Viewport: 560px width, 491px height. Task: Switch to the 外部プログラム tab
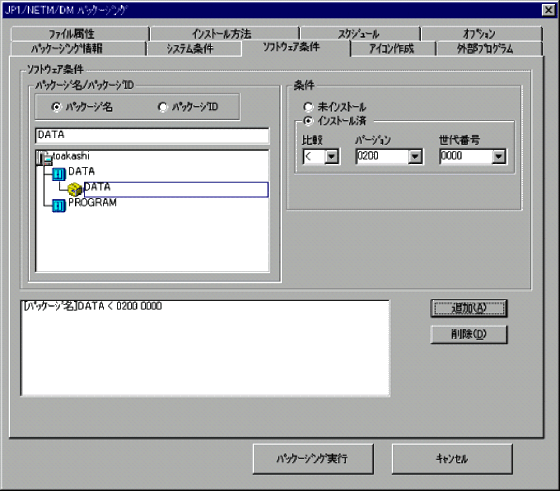489,49
